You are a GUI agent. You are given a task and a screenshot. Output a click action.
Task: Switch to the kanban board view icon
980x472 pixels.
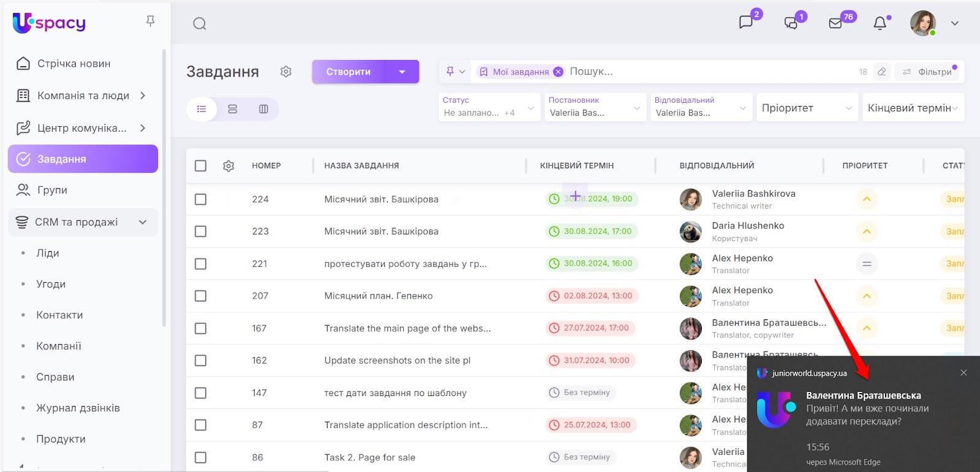click(x=263, y=109)
